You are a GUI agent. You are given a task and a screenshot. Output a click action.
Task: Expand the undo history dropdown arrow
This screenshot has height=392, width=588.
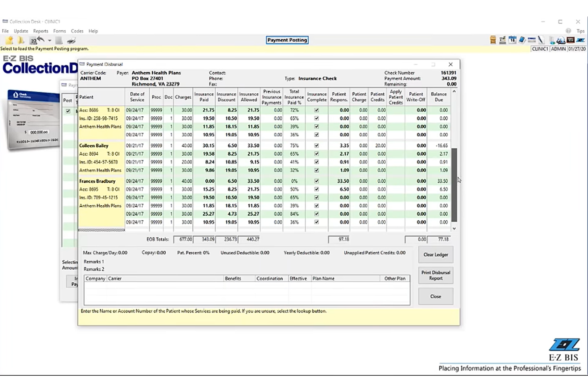pyautogui.click(x=49, y=40)
